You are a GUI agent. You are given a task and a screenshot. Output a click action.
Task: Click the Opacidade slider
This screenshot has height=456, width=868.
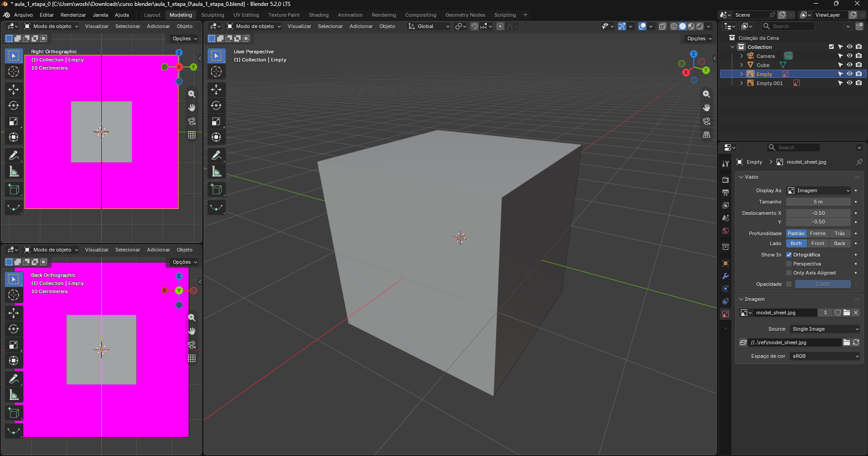[823, 284]
